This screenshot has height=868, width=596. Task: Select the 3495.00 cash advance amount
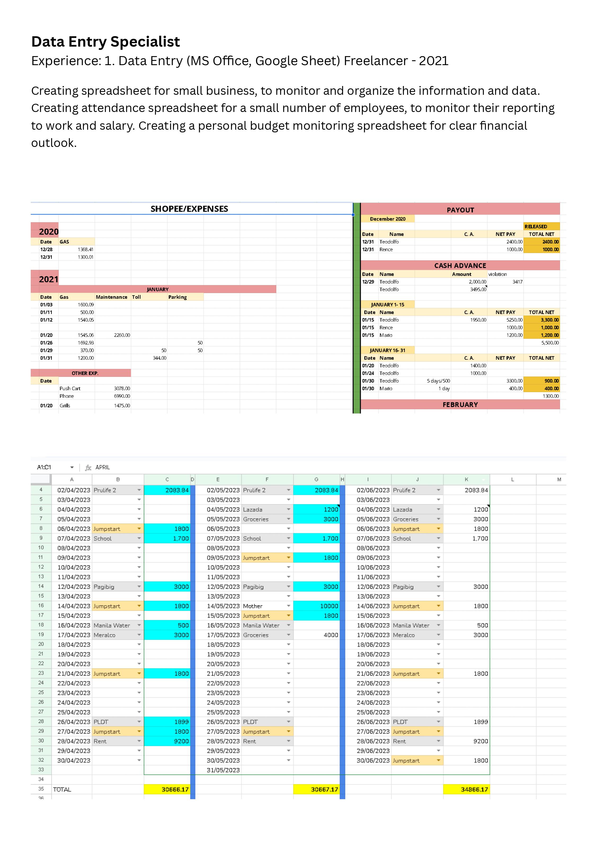(469, 289)
